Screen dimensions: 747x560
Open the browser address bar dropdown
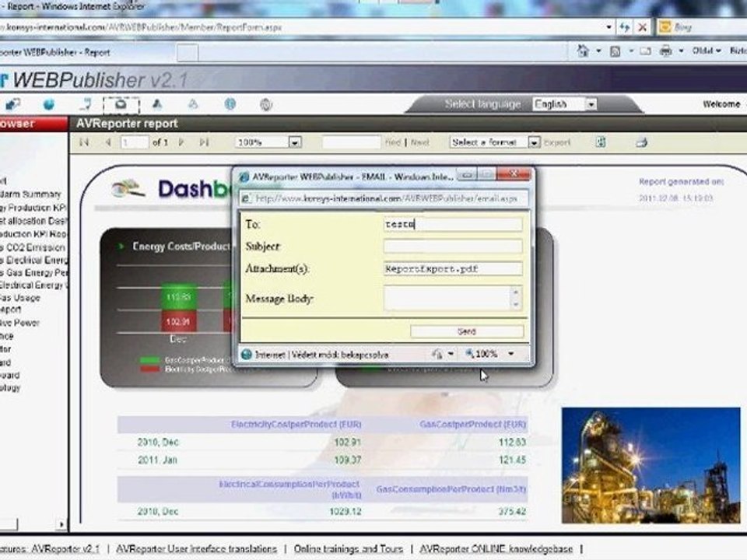click(608, 27)
